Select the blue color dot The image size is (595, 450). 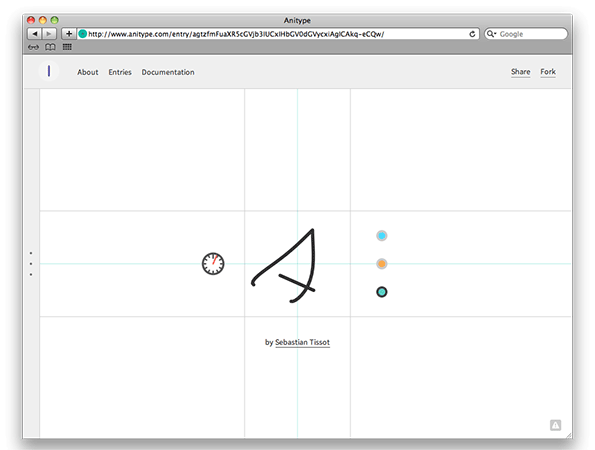tap(382, 236)
